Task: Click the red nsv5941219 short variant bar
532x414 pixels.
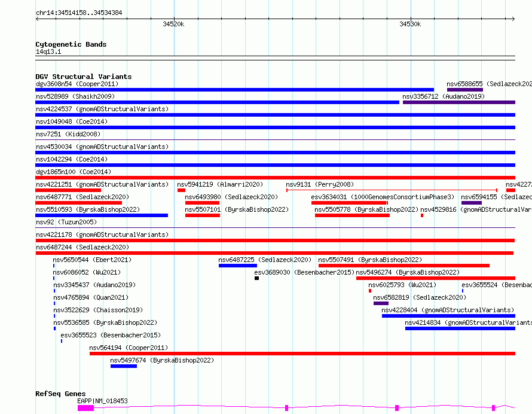Action: point(181,190)
